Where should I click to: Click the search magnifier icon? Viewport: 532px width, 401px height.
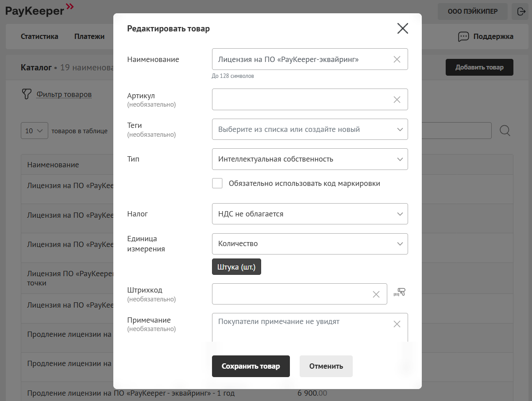[505, 131]
